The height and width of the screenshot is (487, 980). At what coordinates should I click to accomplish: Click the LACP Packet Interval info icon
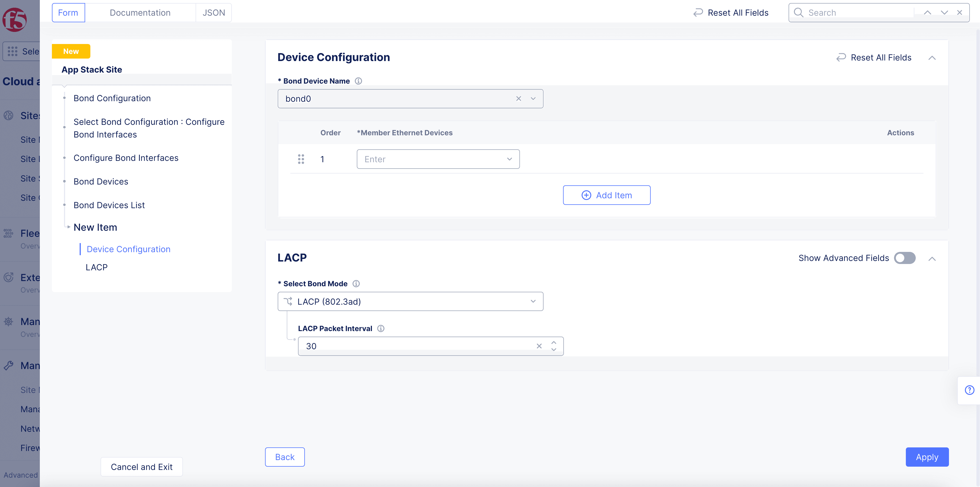click(381, 329)
